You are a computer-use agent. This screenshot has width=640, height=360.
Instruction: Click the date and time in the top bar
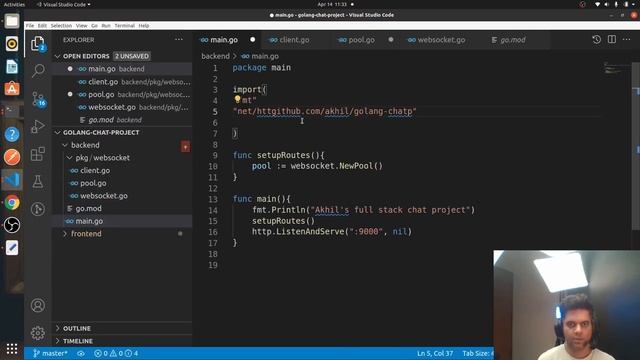[332, 4]
